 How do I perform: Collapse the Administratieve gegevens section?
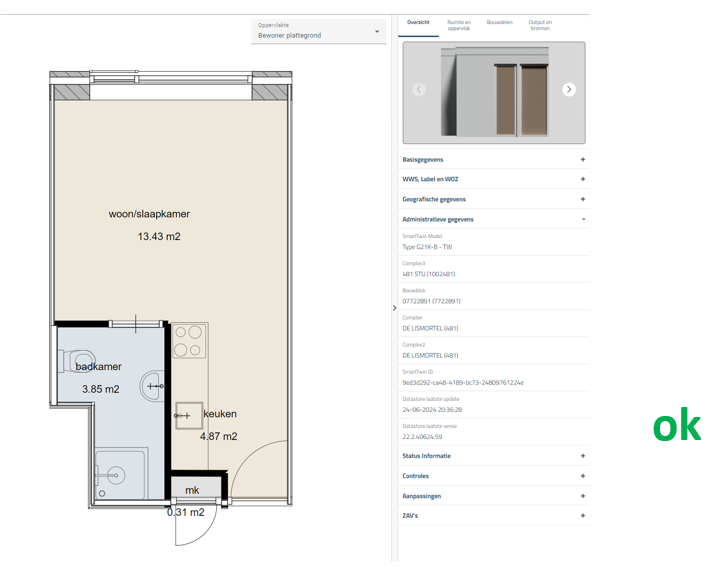click(x=583, y=220)
